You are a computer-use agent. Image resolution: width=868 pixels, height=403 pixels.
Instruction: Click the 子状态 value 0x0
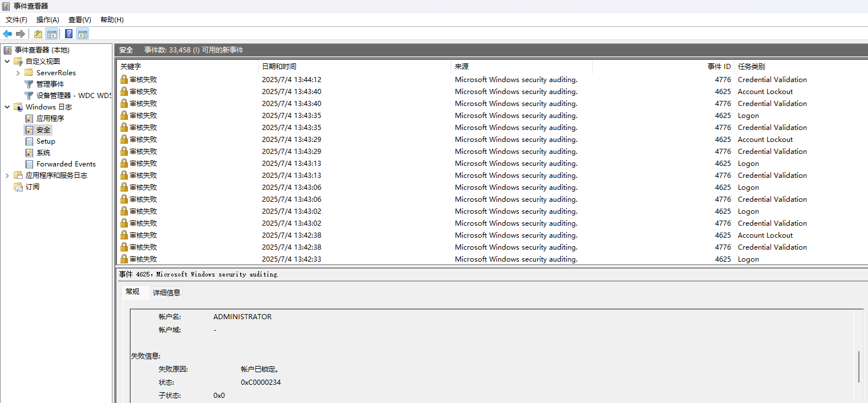[219, 396]
